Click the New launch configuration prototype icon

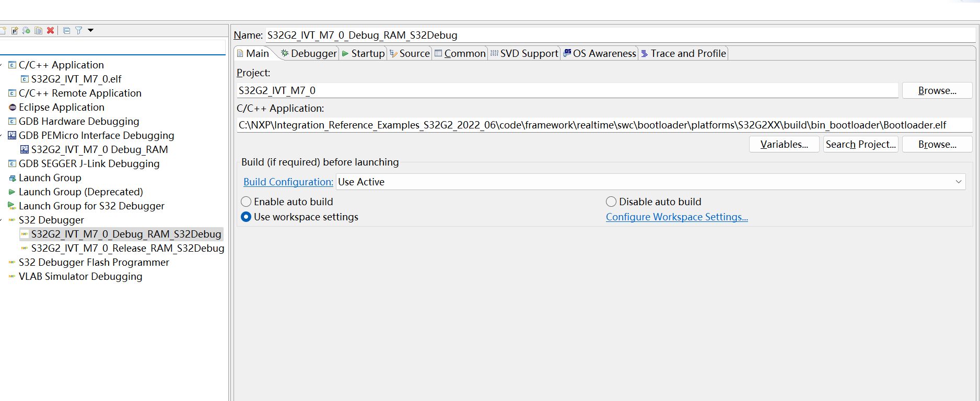(x=15, y=30)
